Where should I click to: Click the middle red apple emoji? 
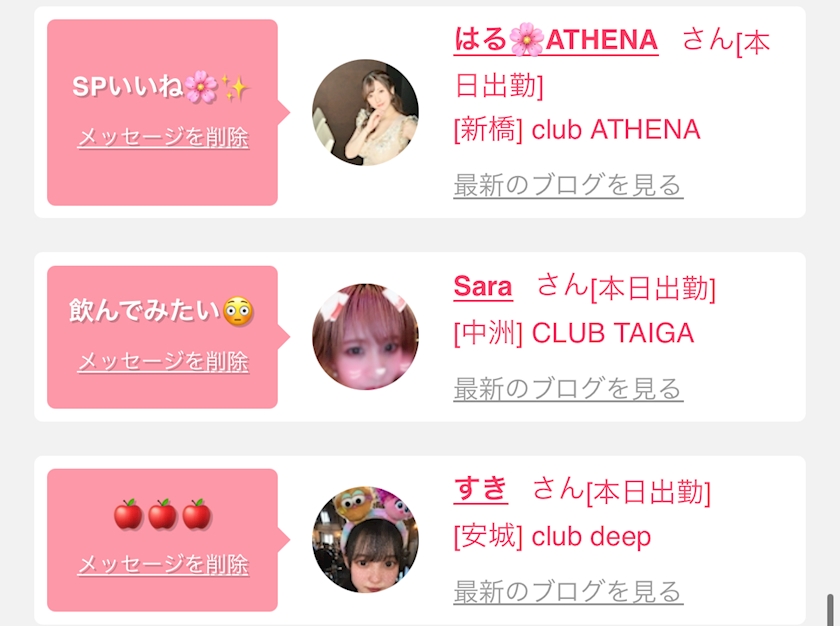(x=163, y=514)
